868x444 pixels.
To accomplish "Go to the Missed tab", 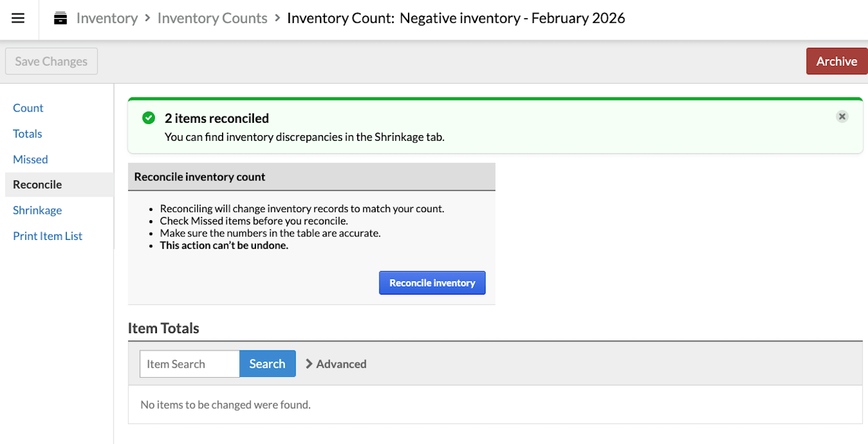I will click(x=30, y=159).
